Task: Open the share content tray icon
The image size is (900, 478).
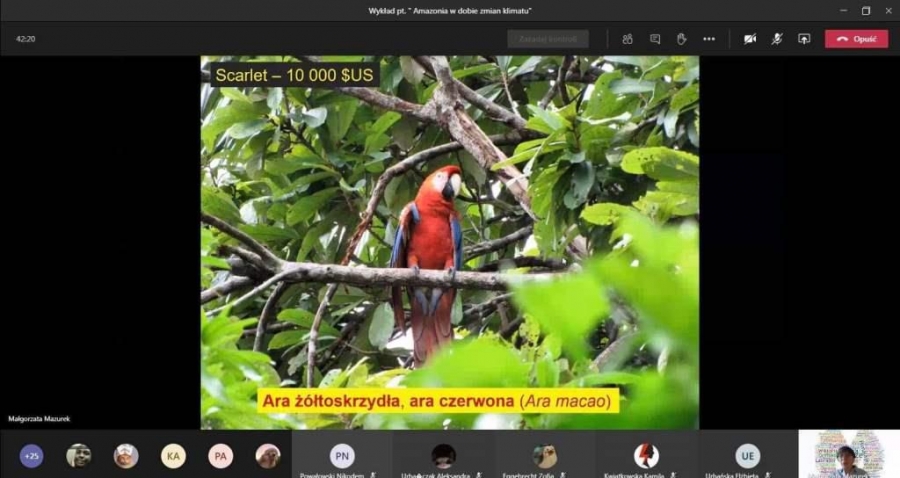Action: tap(803, 39)
